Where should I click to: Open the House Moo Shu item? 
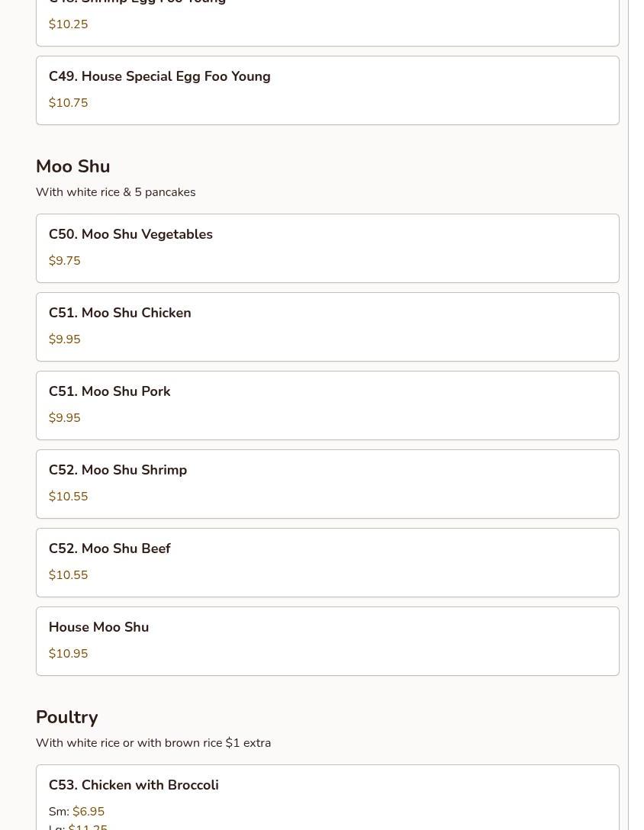[327, 641]
